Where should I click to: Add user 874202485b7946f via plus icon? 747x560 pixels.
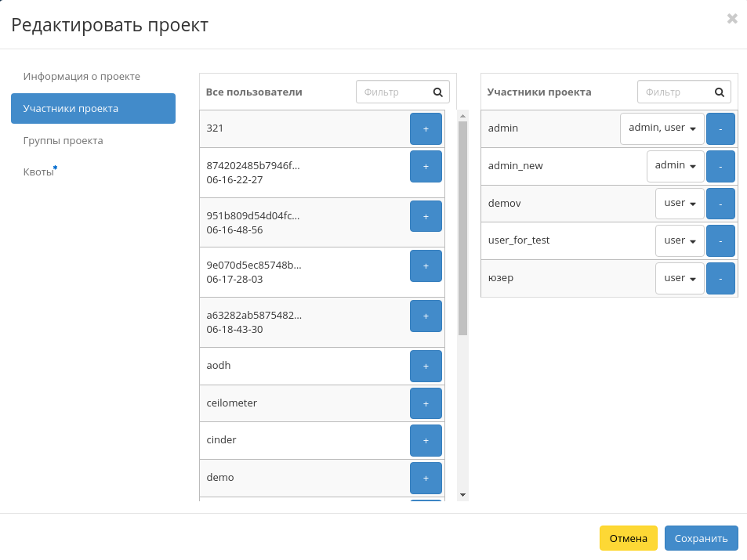426,166
